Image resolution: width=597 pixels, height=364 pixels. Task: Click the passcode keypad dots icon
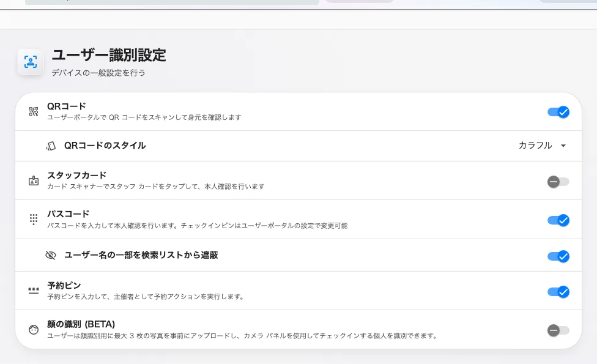click(34, 219)
